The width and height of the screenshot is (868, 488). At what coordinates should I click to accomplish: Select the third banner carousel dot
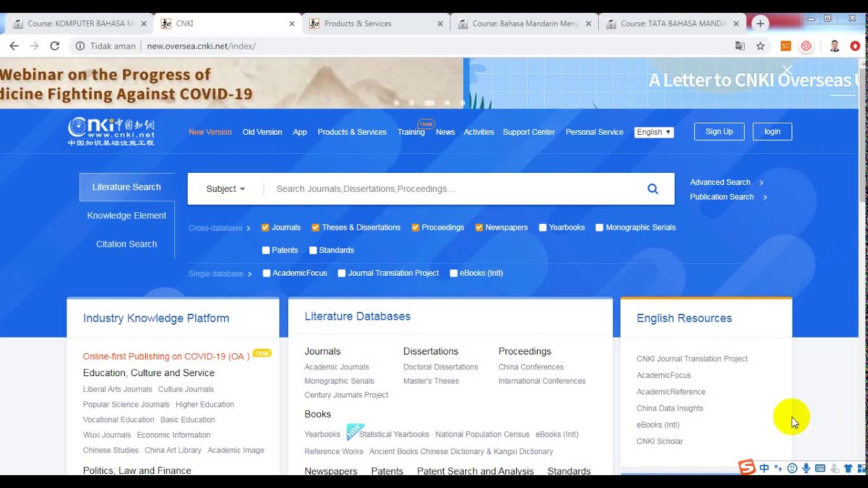tap(429, 103)
